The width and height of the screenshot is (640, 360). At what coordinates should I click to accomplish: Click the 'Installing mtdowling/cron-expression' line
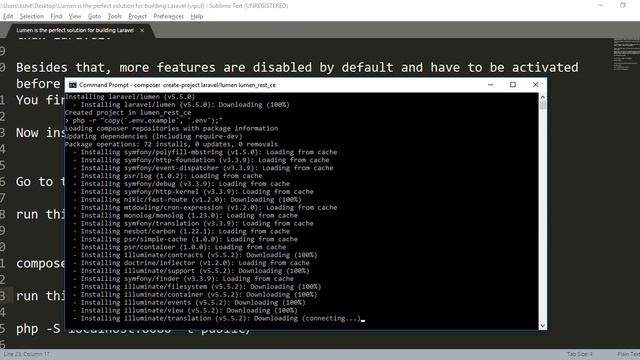pos(205,208)
